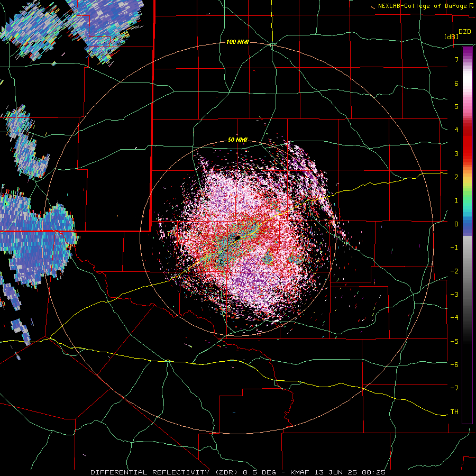The width and height of the screenshot is (476, 476).
Task: Click the color scale value "-2"
Action: [454, 271]
